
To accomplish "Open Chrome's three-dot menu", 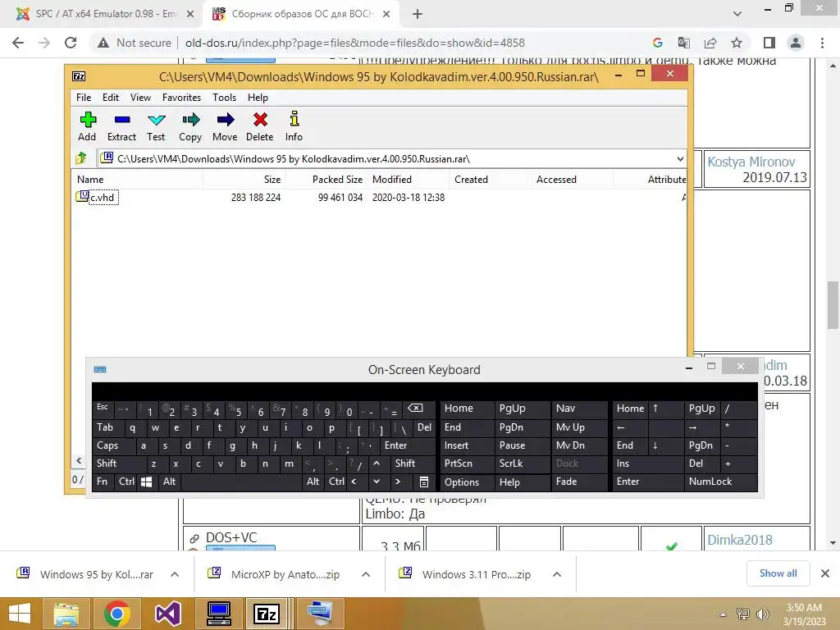I will (822, 43).
